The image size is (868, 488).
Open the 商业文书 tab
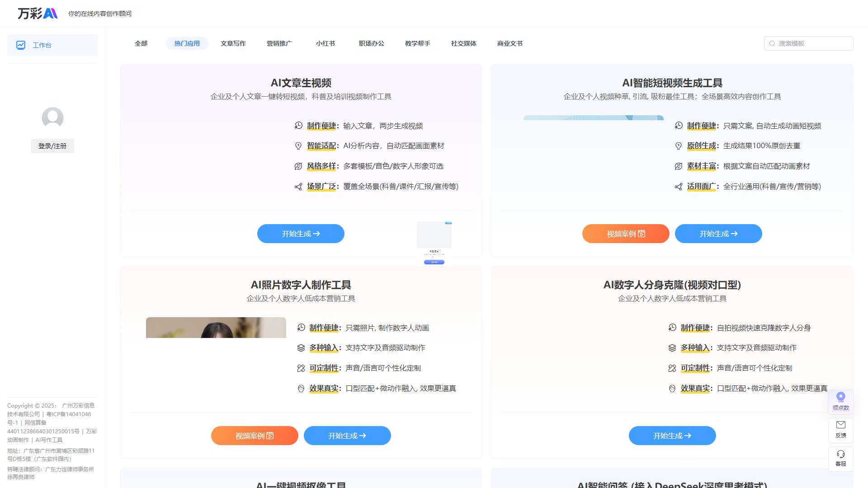coord(510,43)
